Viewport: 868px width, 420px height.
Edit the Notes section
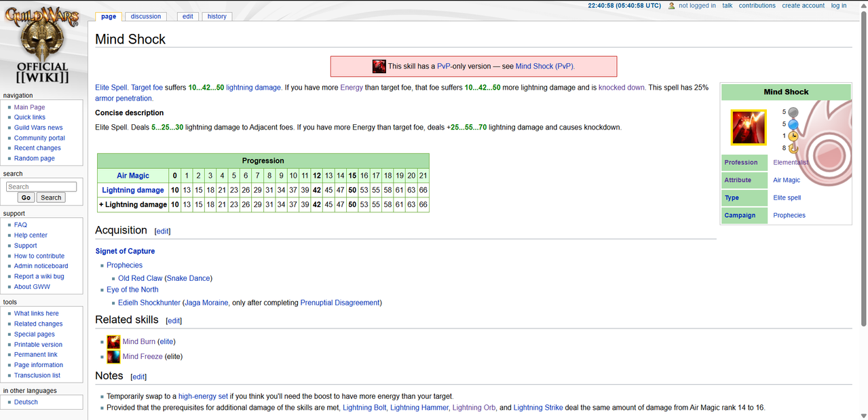point(138,377)
